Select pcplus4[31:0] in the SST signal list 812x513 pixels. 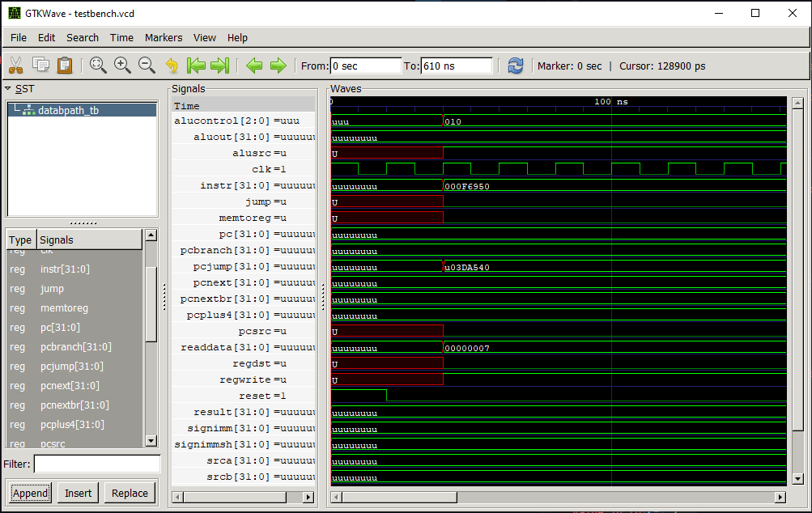74,425
